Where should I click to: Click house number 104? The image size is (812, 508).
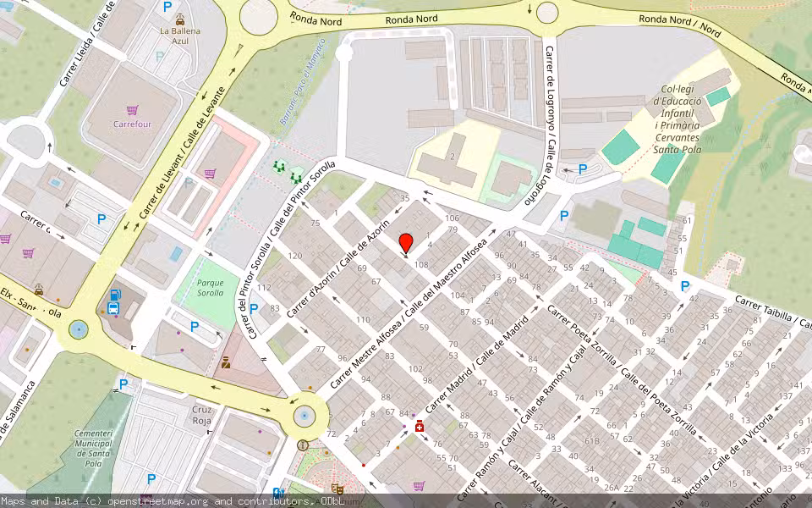(458, 295)
